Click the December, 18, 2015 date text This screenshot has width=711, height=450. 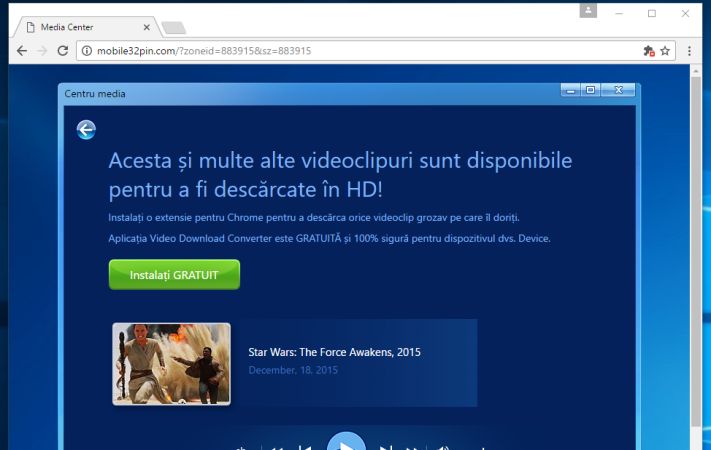(x=293, y=370)
